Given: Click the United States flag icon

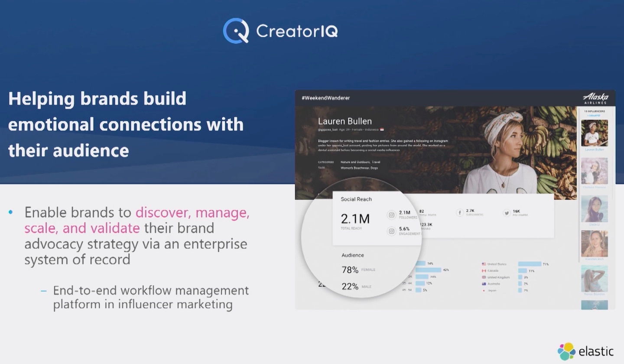Looking at the screenshot, I should click(x=484, y=264).
